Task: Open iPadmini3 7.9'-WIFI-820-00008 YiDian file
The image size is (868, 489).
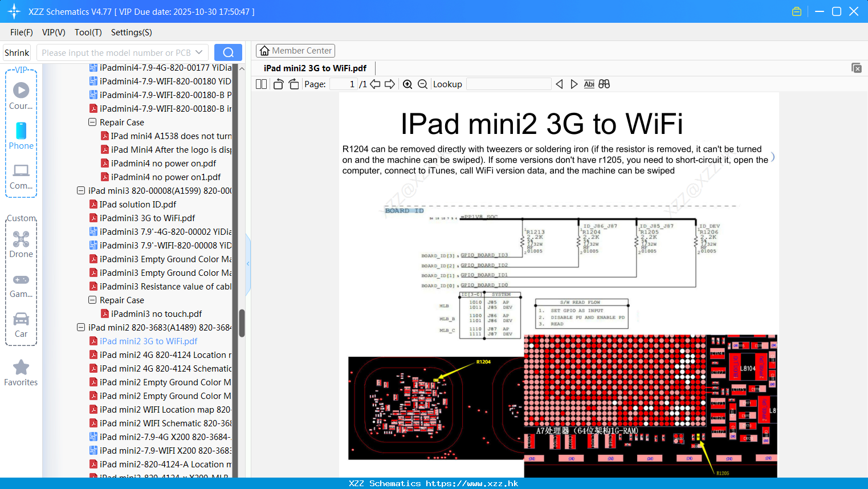Action: (165, 245)
